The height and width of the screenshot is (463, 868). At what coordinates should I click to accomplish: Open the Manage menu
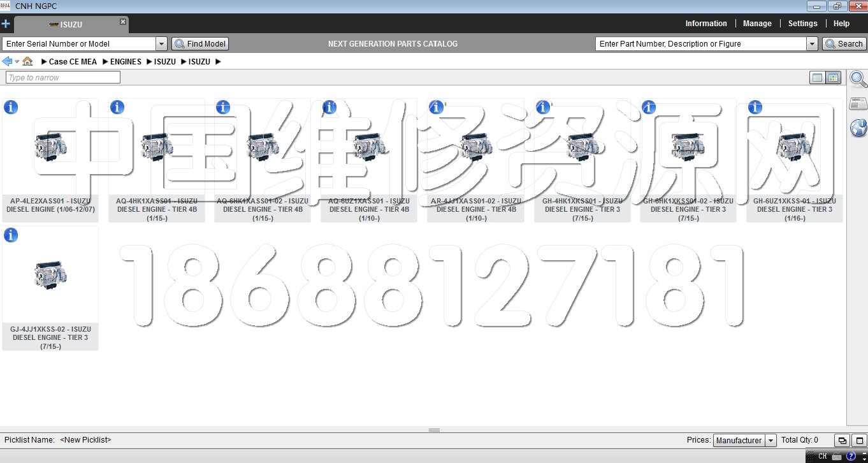coord(757,24)
